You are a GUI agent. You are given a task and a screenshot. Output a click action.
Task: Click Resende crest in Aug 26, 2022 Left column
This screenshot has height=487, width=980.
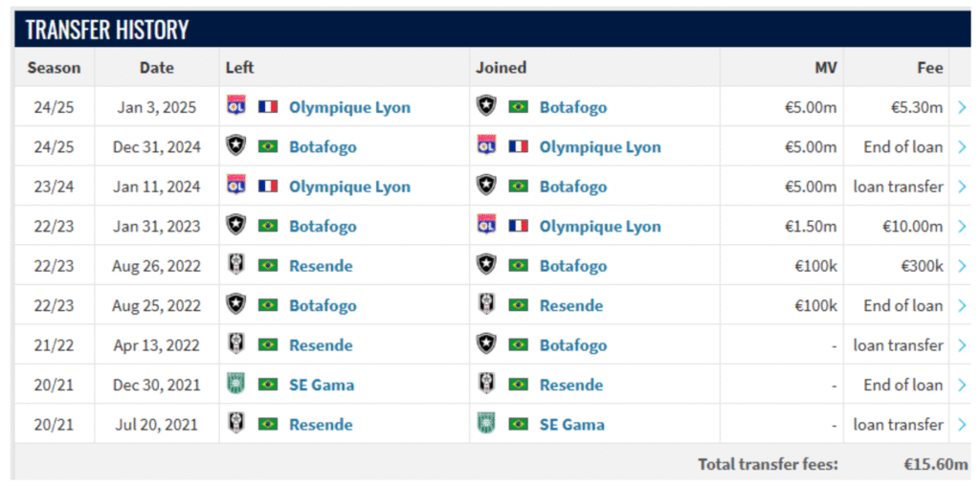point(235,265)
